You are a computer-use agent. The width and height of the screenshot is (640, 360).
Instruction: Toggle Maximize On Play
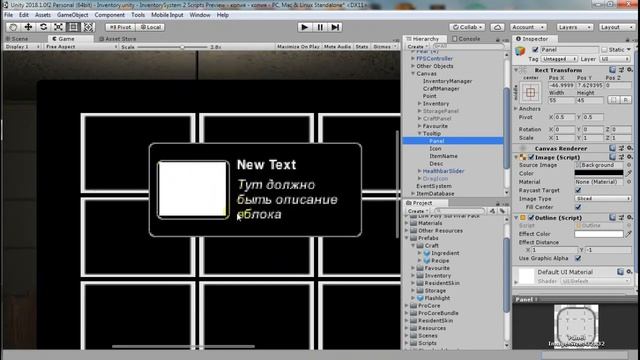298,47
